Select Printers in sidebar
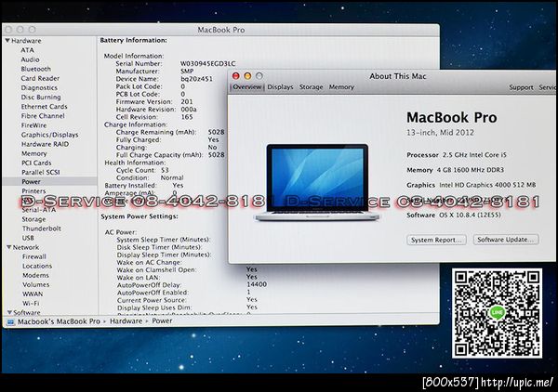Screen dimensions: 558x392 (x=33, y=191)
